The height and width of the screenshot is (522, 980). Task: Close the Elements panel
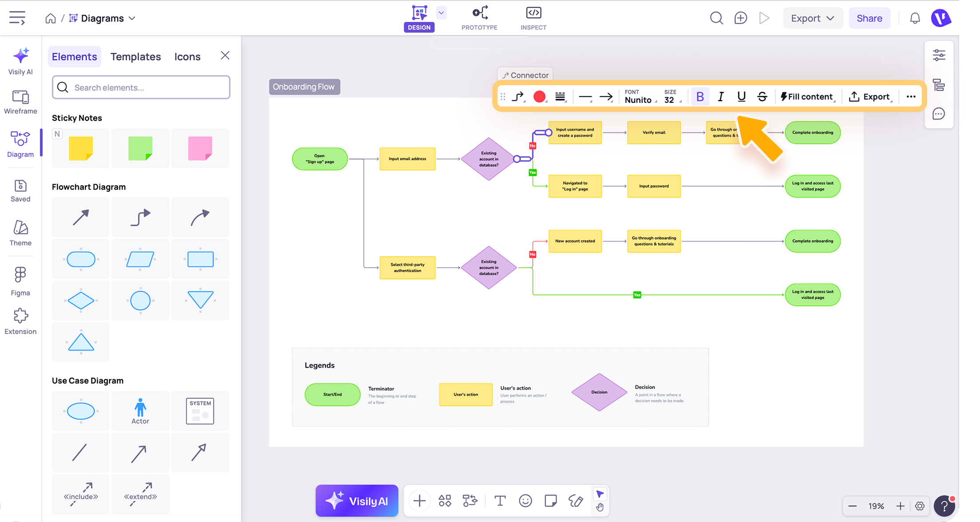click(x=225, y=55)
